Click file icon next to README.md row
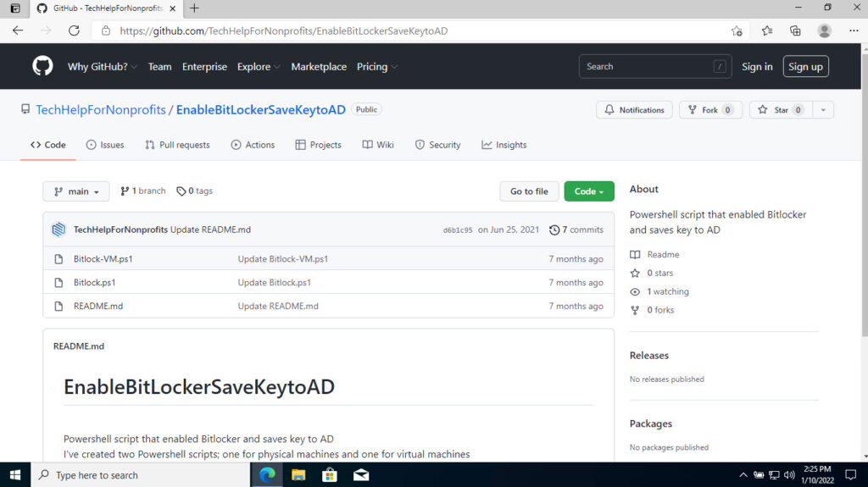Viewport: 868px width, 487px height. coord(58,306)
